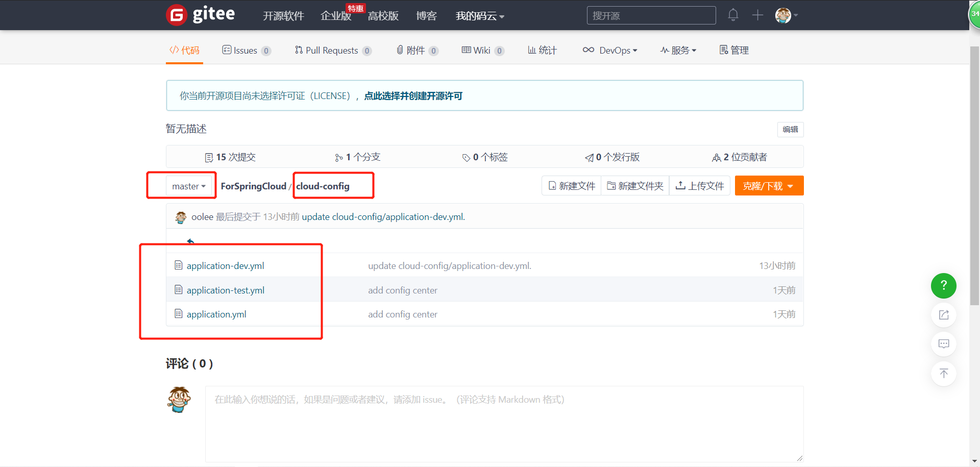Image resolution: width=980 pixels, height=467 pixels.
Task: Open notifications via the bell icon
Action: (x=733, y=15)
